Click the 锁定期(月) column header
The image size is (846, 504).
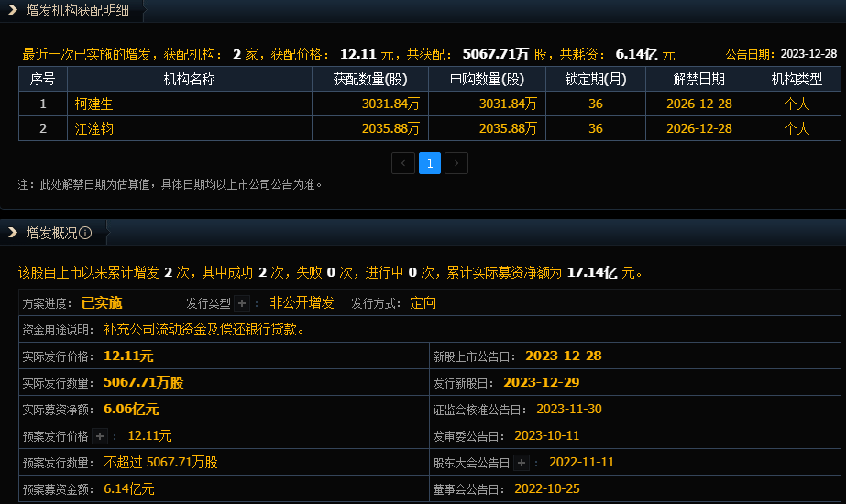595,79
